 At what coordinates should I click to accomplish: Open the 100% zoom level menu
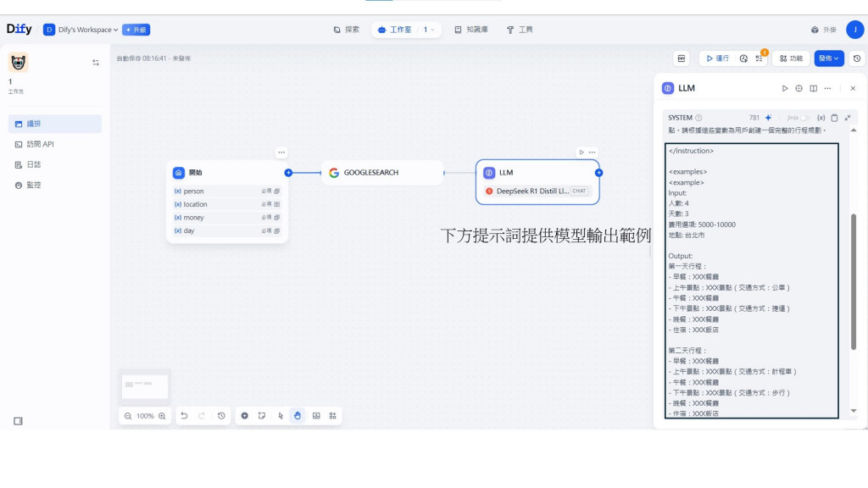coord(145,416)
